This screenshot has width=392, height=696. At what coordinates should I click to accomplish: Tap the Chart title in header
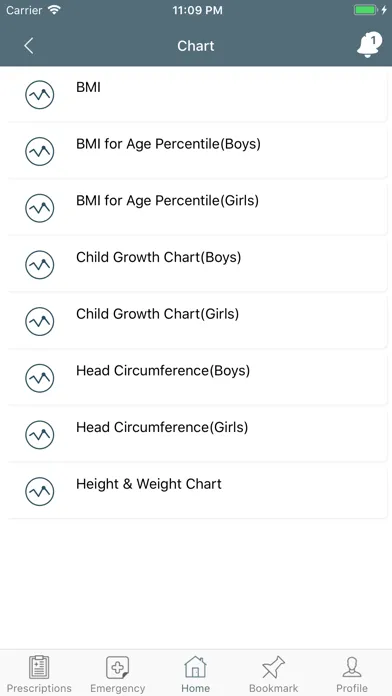(x=196, y=46)
